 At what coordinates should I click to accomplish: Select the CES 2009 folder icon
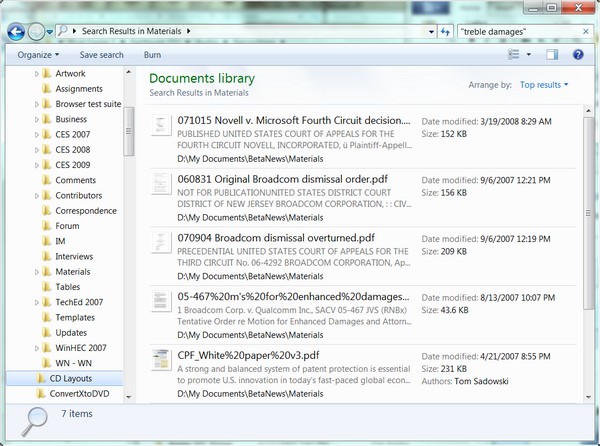(46, 165)
